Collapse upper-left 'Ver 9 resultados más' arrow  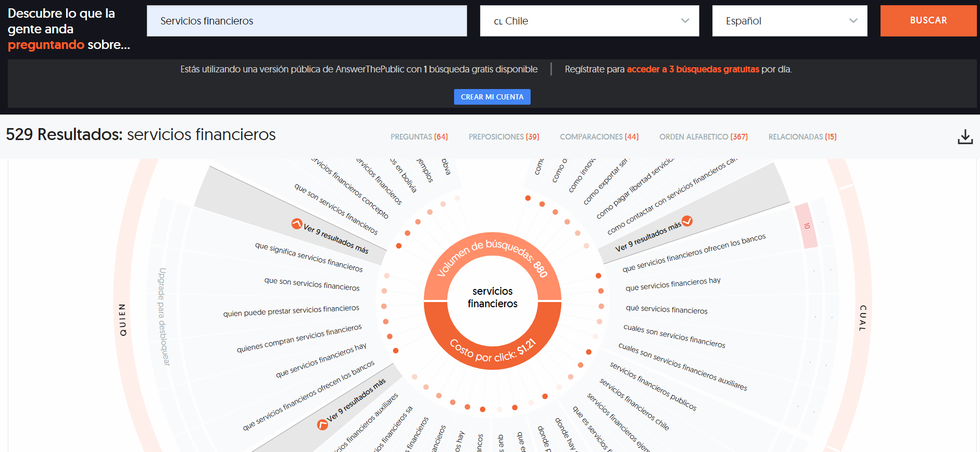click(x=297, y=224)
